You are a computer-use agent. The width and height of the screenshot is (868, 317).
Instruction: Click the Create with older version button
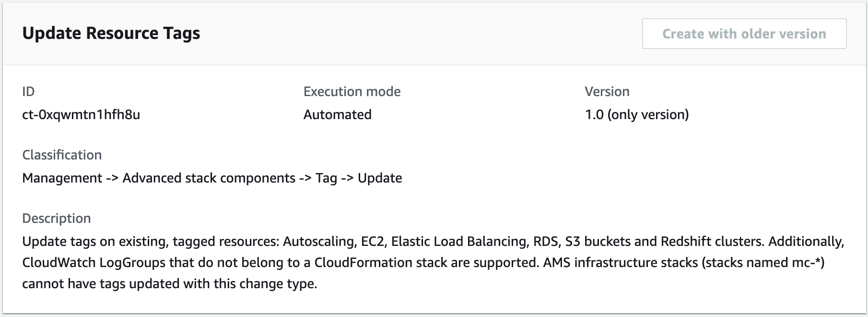pos(744,34)
